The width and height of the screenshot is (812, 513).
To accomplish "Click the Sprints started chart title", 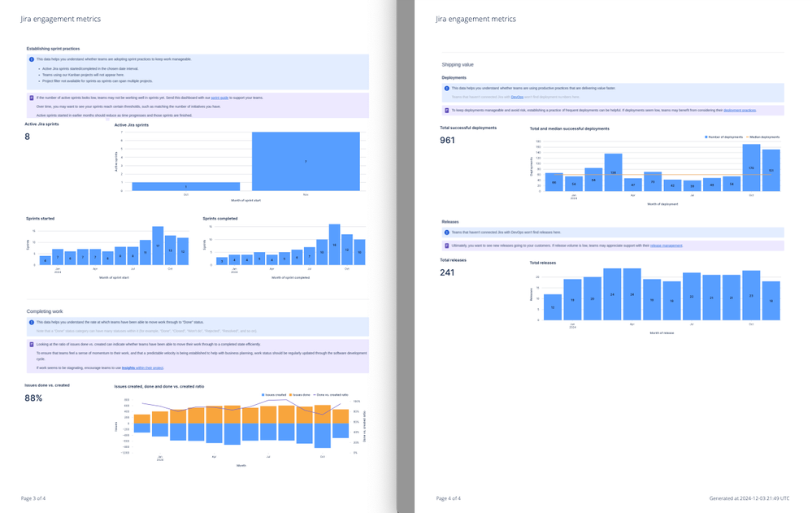I will pos(41,219).
